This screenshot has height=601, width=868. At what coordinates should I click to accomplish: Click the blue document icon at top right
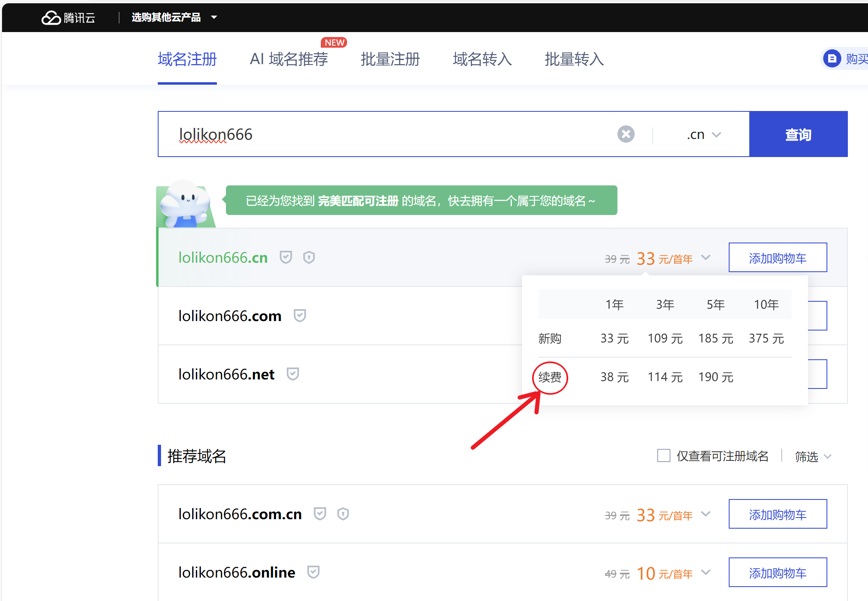[x=832, y=59]
